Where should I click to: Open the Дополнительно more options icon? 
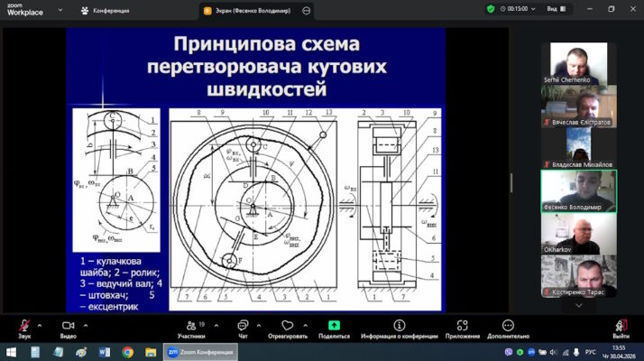click(x=508, y=329)
